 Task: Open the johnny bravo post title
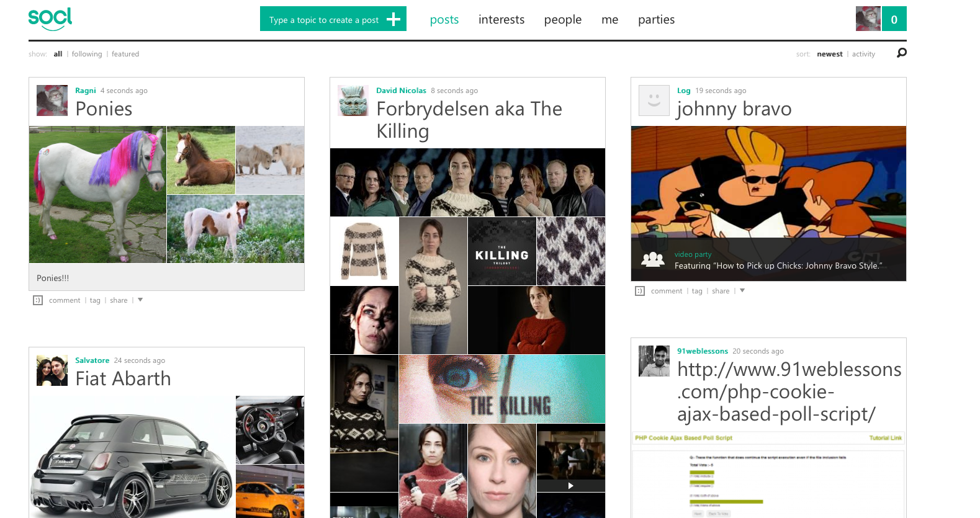click(x=734, y=109)
